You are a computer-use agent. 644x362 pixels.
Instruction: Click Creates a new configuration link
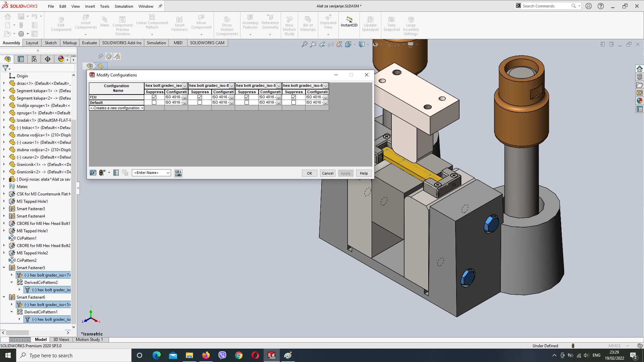[x=116, y=108]
